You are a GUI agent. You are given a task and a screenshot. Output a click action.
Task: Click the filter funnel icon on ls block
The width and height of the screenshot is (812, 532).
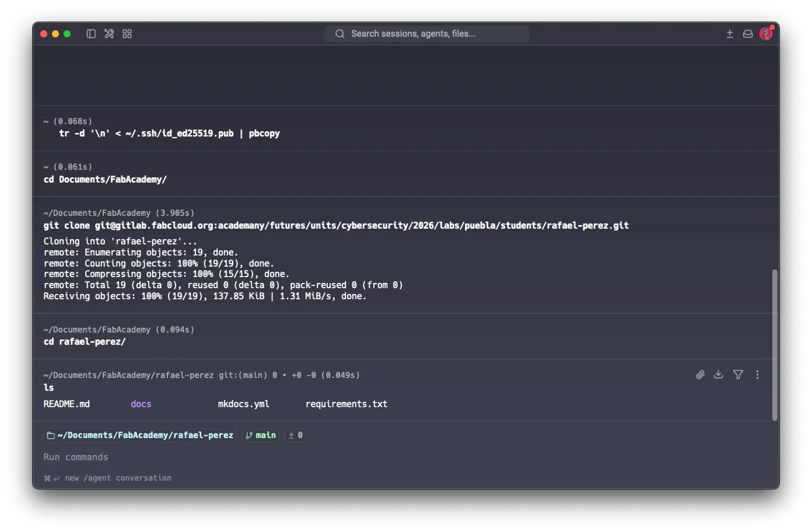pos(738,374)
